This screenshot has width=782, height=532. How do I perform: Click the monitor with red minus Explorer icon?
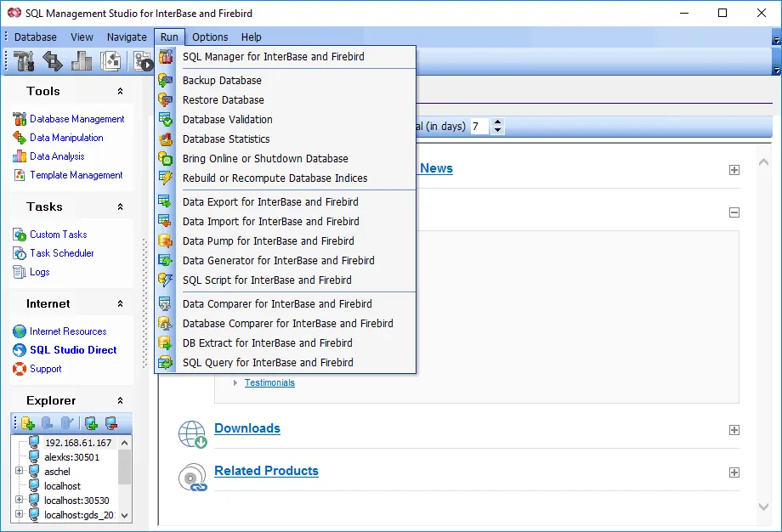click(x=111, y=423)
